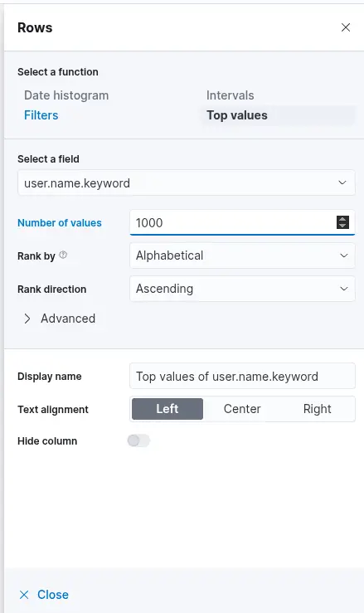The height and width of the screenshot is (613, 364).
Task: Choose the Intervals function
Action: (x=231, y=95)
